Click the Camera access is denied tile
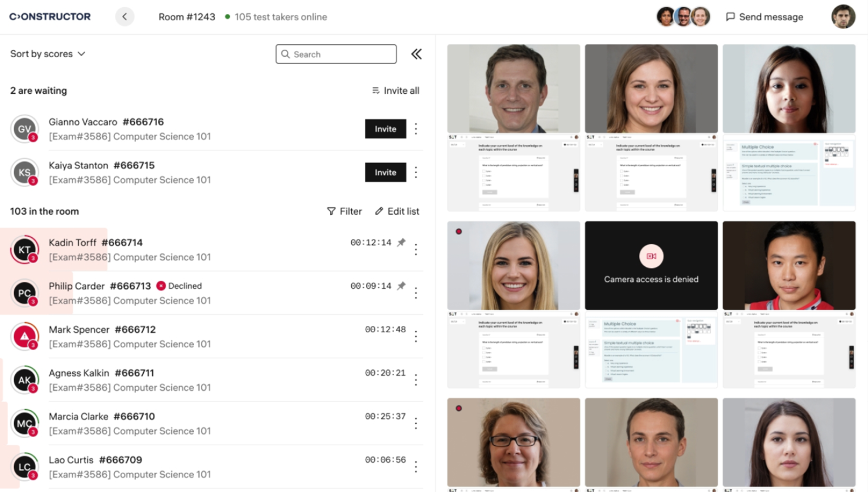The height and width of the screenshot is (492, 868). pos(652,265)
